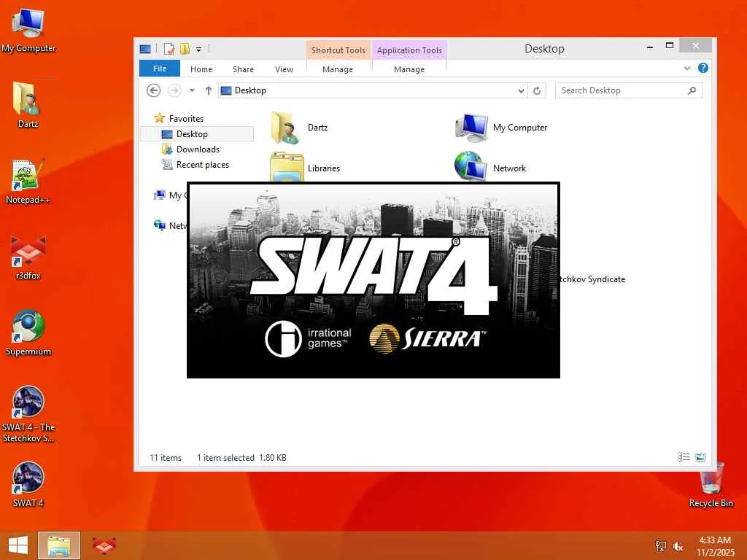Minimize the Desktop Explorer window
The width and height of the screenshot is (747, 560).
649,46
